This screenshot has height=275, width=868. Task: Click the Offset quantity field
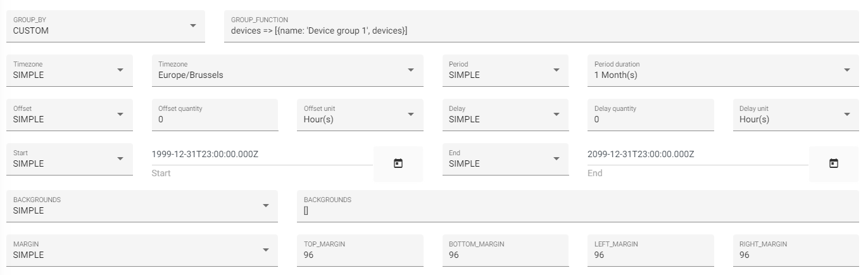click(x=215, y=119)
